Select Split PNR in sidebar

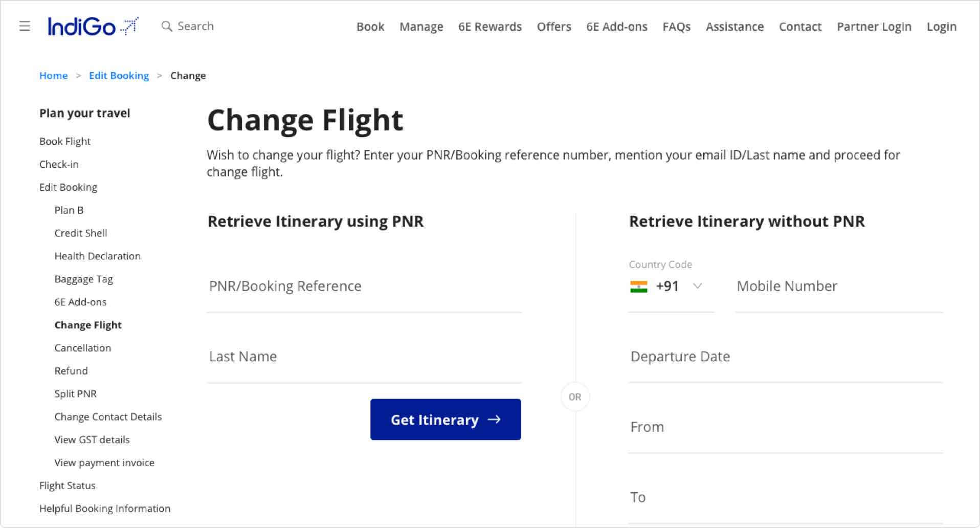tap(75, 394)
